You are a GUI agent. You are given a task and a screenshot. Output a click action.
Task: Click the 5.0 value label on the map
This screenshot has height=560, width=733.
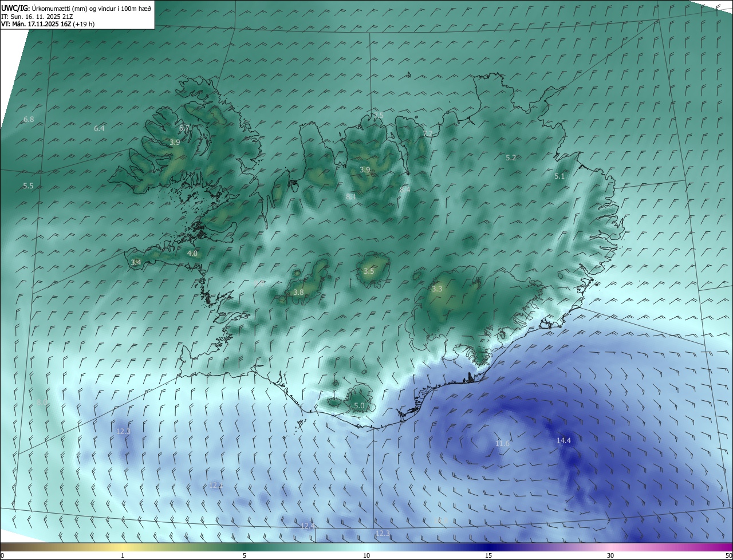359,405
